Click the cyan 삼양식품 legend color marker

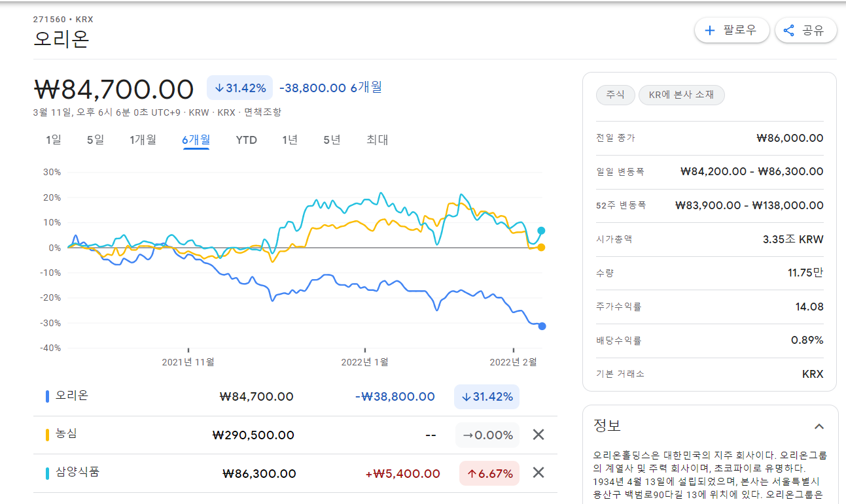pyautogui.click(x=47, y=472)
